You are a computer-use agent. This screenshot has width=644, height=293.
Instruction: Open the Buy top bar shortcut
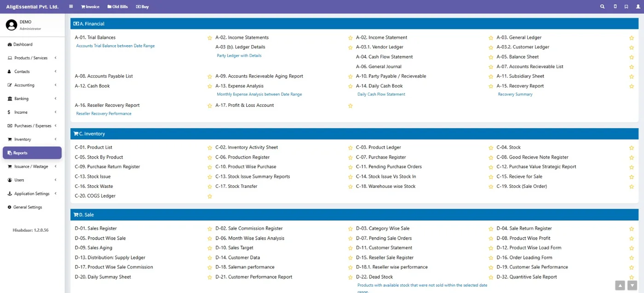pyautogui.click(x=142, y=7)
